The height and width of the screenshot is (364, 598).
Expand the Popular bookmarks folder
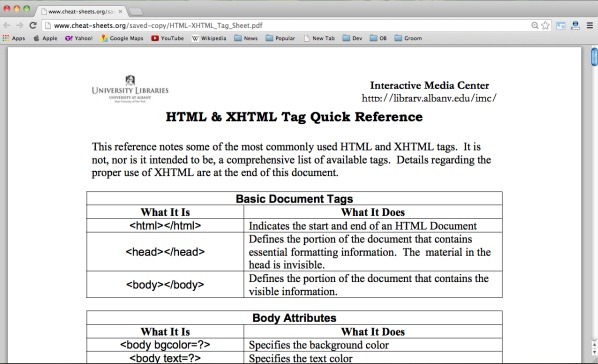point(280,38)
